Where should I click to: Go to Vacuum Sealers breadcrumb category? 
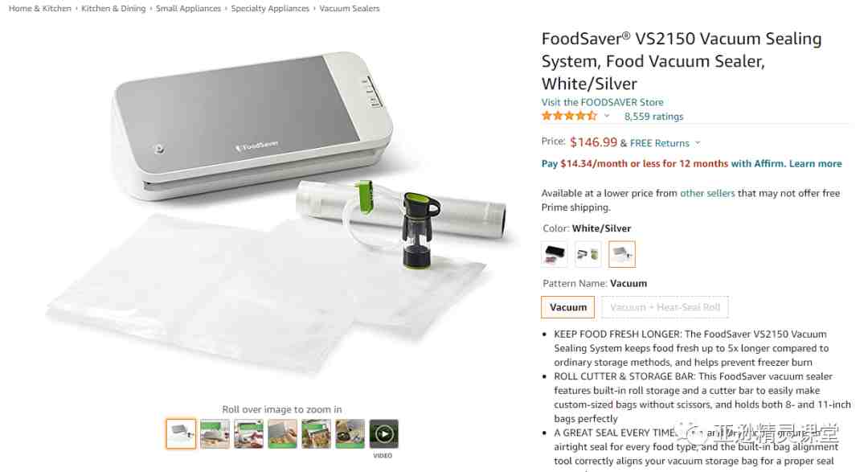click(350, 8)
